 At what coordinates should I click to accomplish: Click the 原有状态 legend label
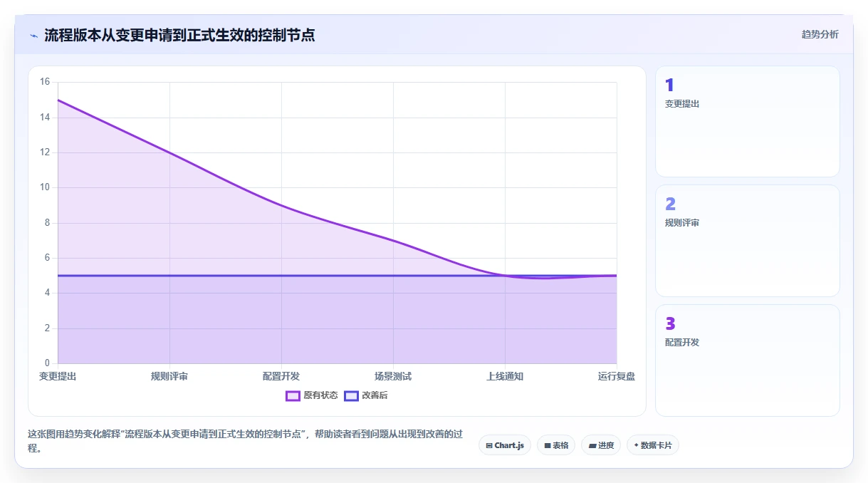tap(320, 395)
